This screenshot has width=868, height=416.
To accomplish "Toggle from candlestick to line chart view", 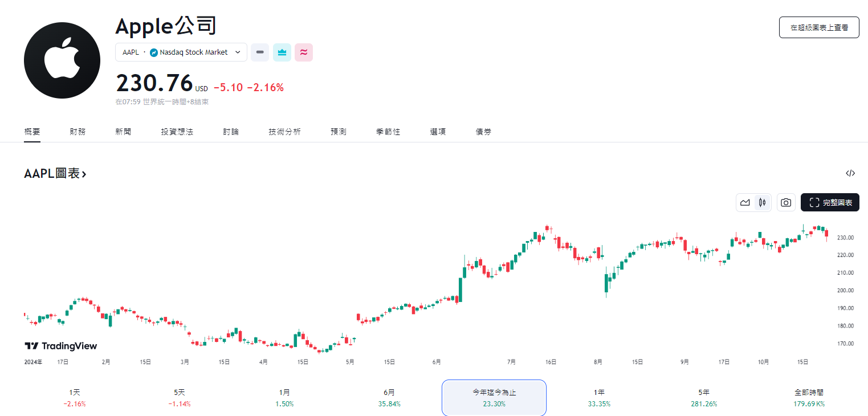I will pyautogui.click(x=745, y=202).
